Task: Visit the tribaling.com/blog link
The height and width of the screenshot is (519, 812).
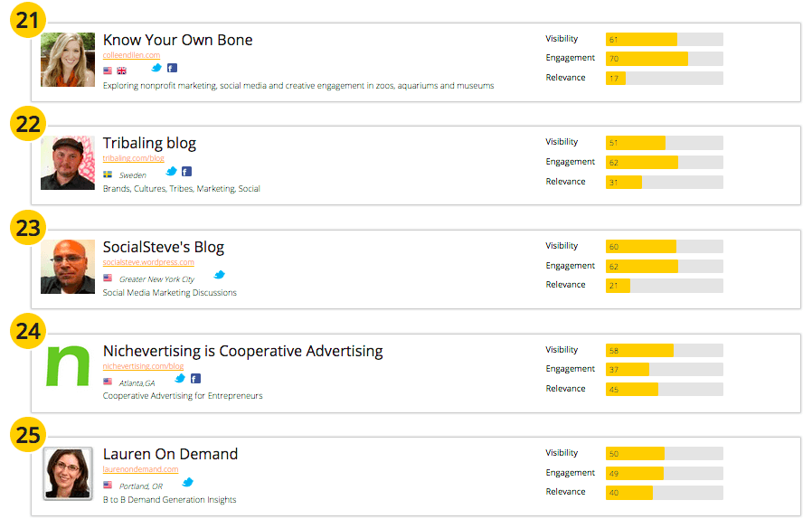Action: click(134, 158)
